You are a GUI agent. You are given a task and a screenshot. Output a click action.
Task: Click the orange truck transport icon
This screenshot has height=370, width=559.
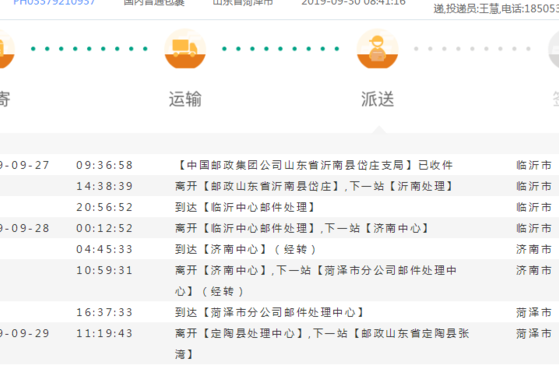tap(185, 49)
